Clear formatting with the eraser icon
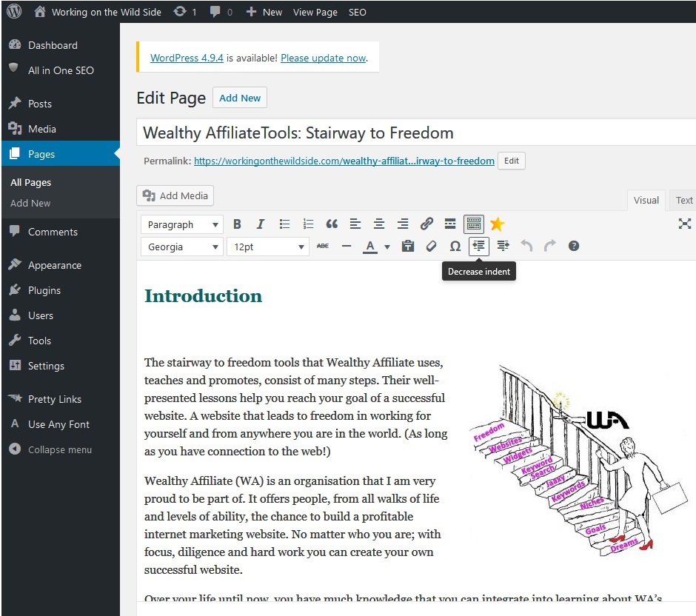696x616 pixels. coord(431,246)
